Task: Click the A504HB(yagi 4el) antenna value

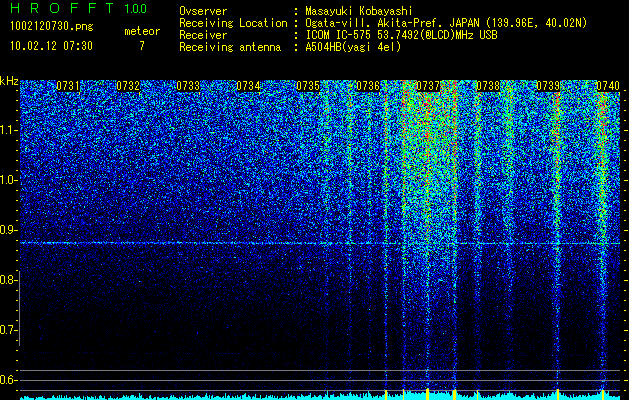Action: click(353, 47)
